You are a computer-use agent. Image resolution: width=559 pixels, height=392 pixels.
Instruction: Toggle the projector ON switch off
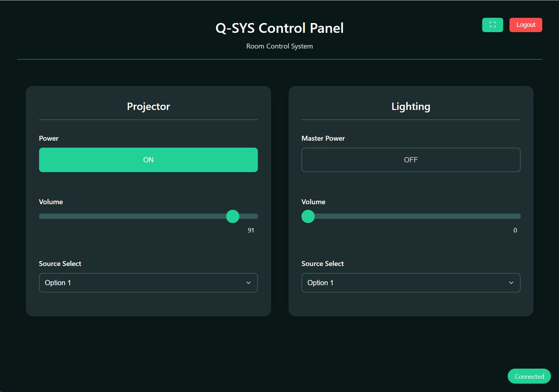click(148, 160)
